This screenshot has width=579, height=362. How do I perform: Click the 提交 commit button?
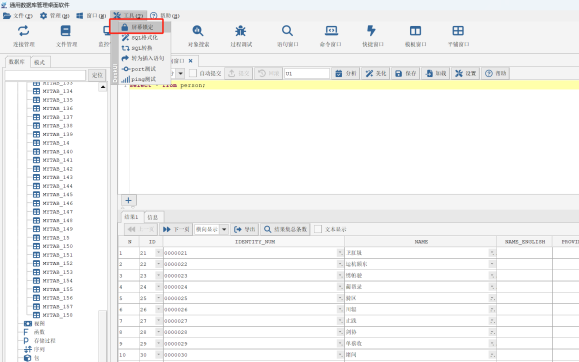[x=239, y=74]
